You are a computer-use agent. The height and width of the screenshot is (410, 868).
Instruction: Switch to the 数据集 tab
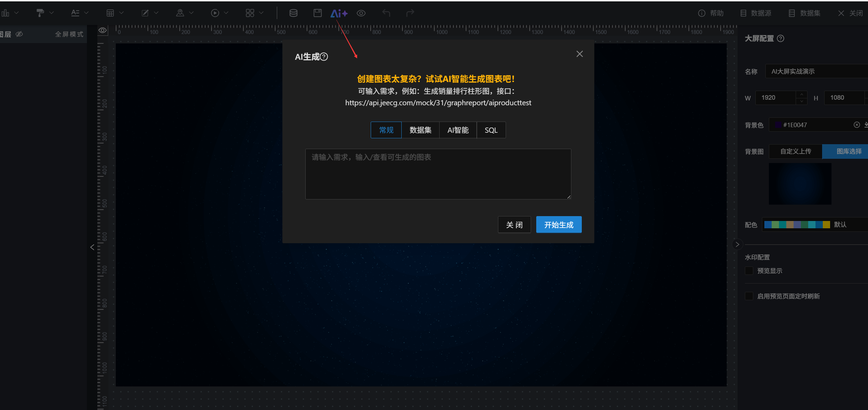click(420, 130)
